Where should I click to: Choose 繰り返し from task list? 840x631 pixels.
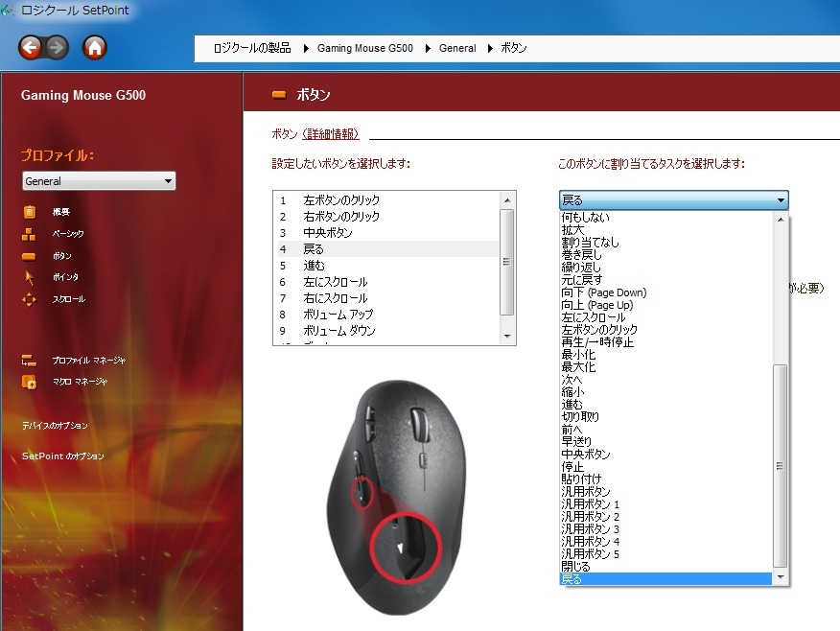[665, 268]
